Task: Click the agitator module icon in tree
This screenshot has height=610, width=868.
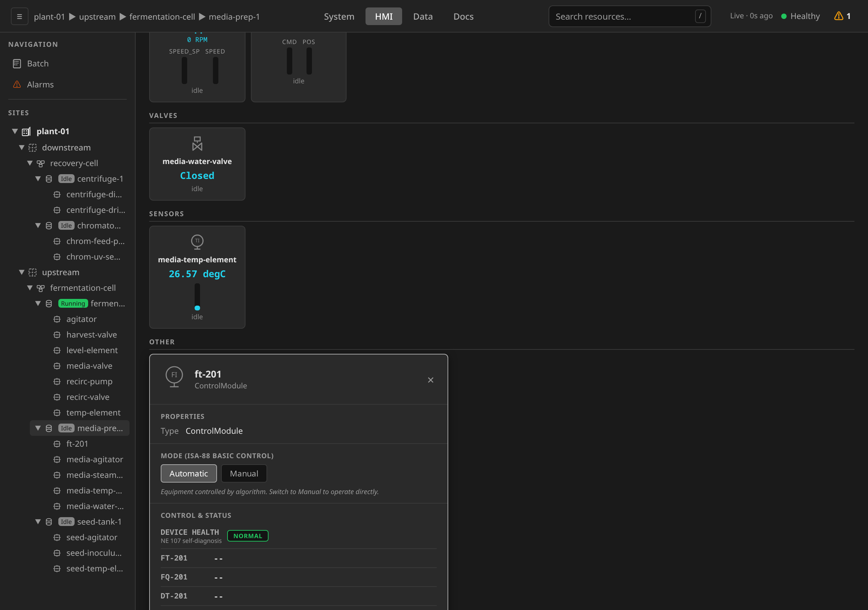Action: [x=57, y=319]
